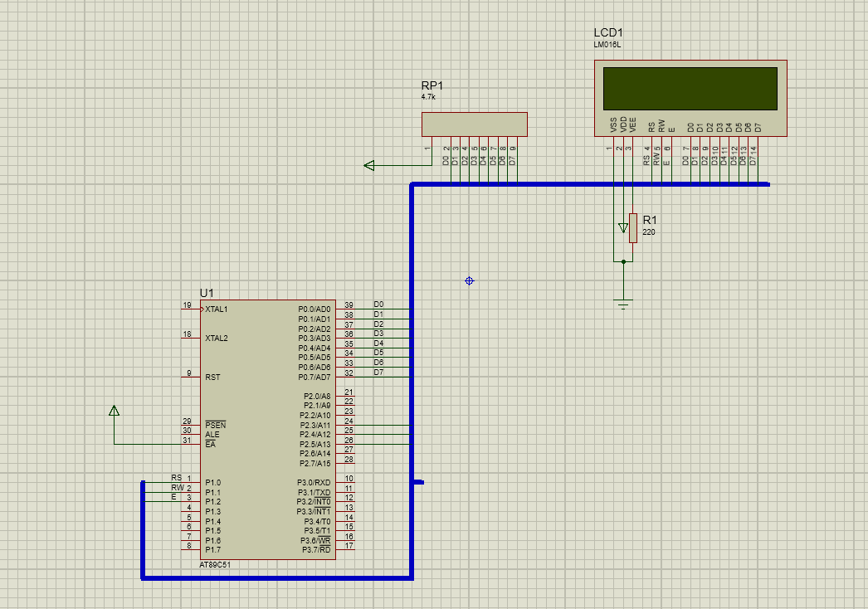Click the P3.2/INT0 pin label
The image size is (868, 609).
coord(314,502)
